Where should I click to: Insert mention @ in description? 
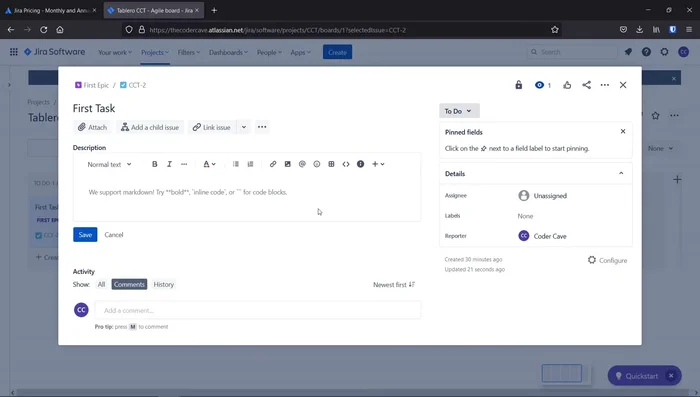pyautogui.click(x=302, y=164)
